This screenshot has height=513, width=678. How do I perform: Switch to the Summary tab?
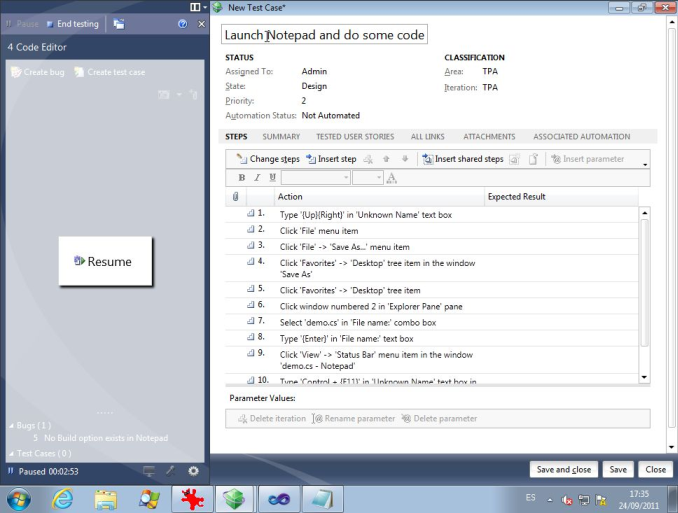(x=281, y=137)
